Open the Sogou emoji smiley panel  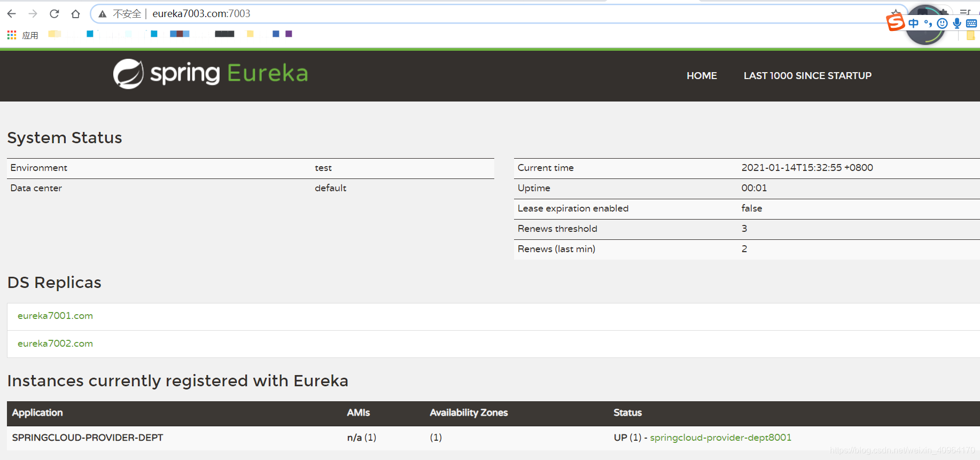(943, 23)
